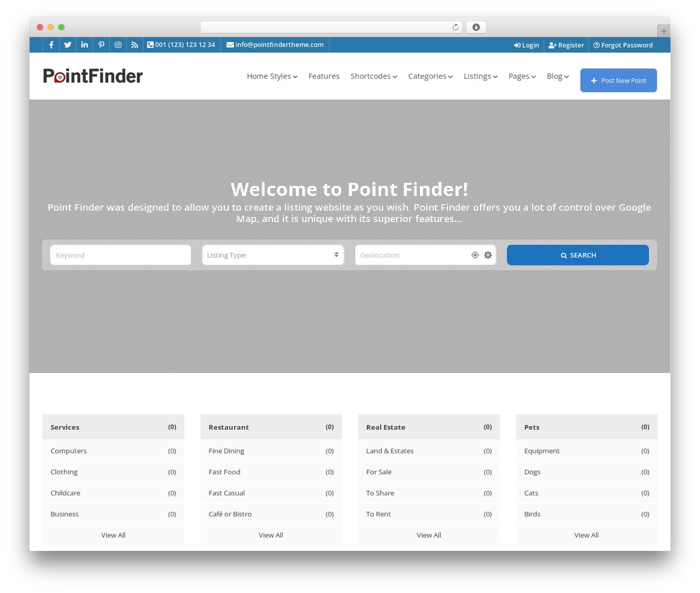Open the Twitter social icon
Screen dimensions: 700x593
[x=68, y=45]
